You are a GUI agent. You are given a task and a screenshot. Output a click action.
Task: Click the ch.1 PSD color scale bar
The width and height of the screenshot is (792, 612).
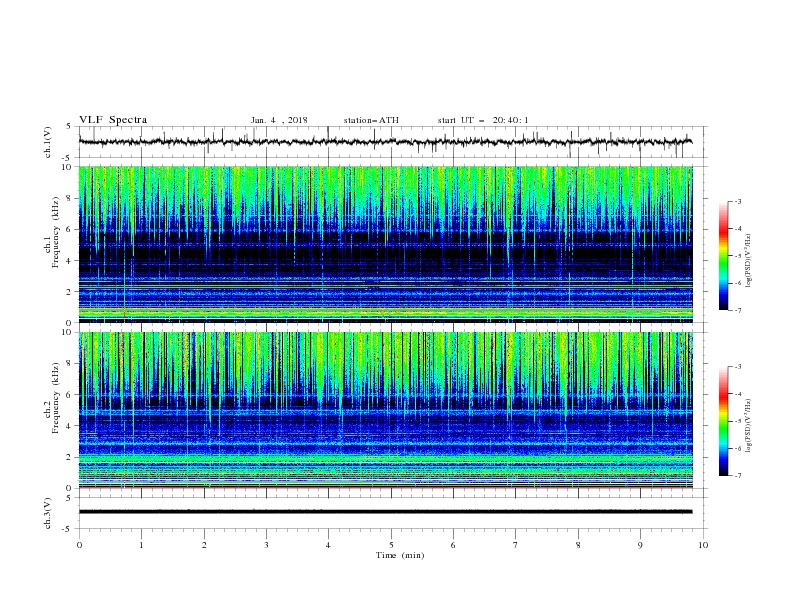pos(723,256)
